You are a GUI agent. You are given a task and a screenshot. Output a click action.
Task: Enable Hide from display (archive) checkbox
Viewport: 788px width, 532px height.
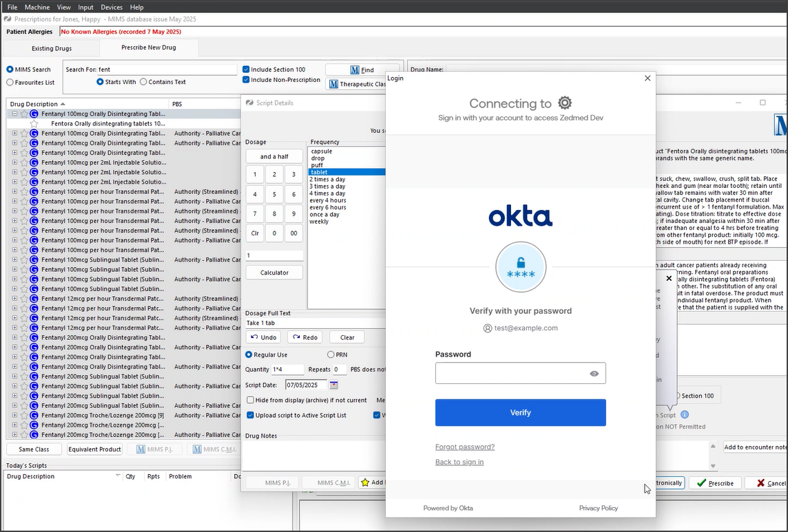[250, 400]
